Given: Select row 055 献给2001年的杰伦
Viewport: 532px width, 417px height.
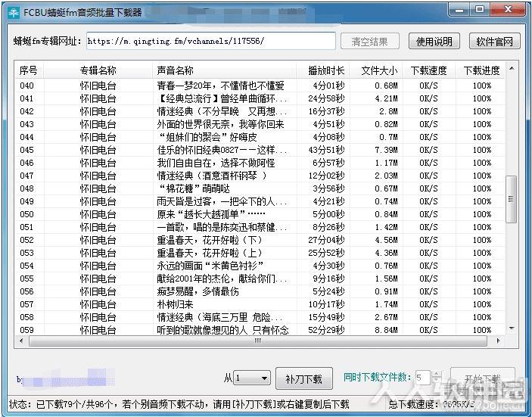Looking at the screenshot, I should point(260,279).
